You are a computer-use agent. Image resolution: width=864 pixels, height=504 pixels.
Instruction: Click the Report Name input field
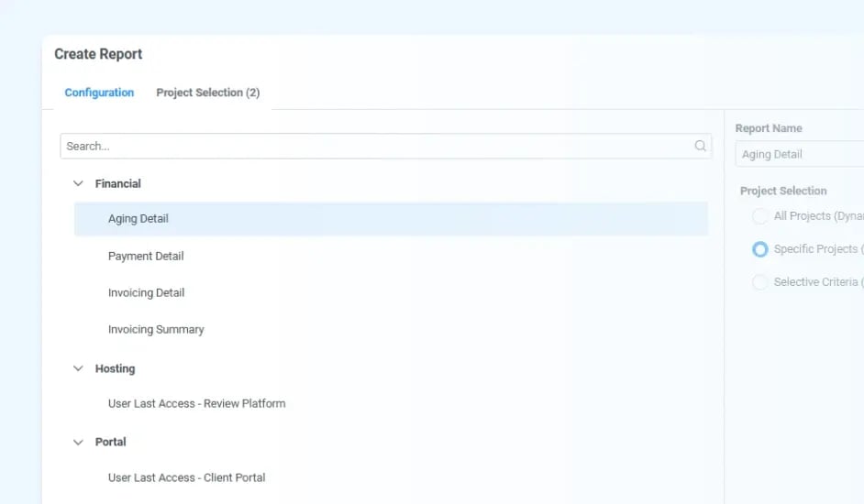click(x=798, y=155)
